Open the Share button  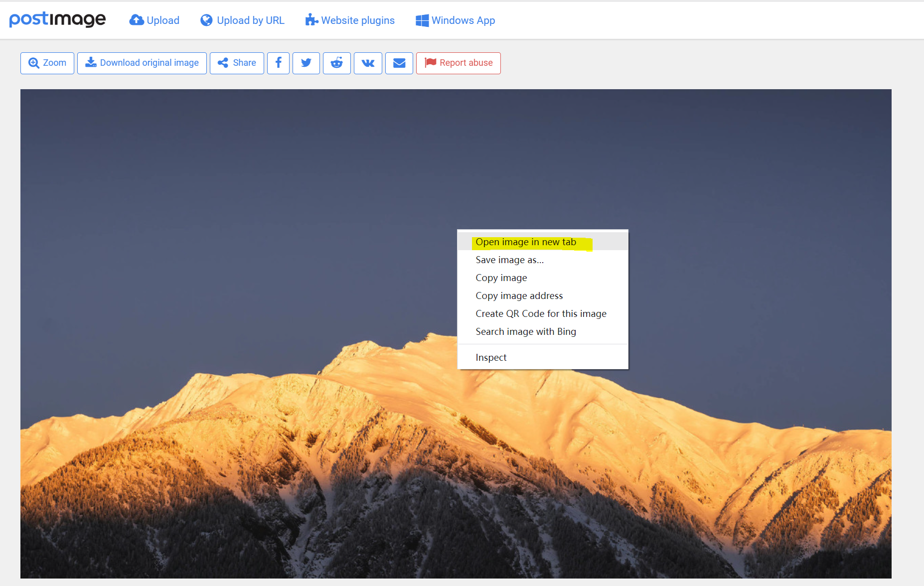pyautogui.click(x=237, y=63)
